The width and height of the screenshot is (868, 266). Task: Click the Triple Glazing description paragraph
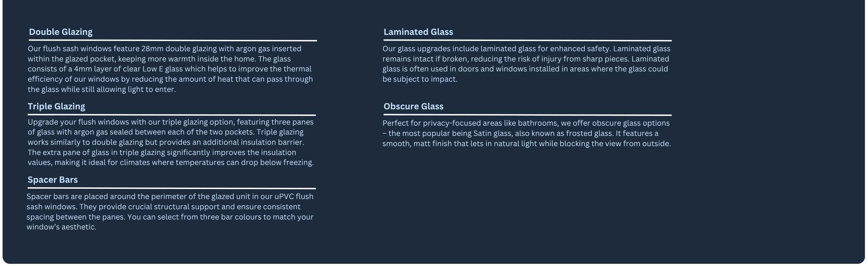click(x=171, y=143)
